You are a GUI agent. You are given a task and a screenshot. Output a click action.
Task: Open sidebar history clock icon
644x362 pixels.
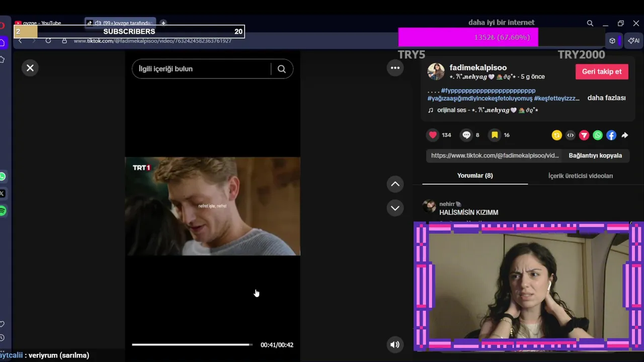coord(2,338)
